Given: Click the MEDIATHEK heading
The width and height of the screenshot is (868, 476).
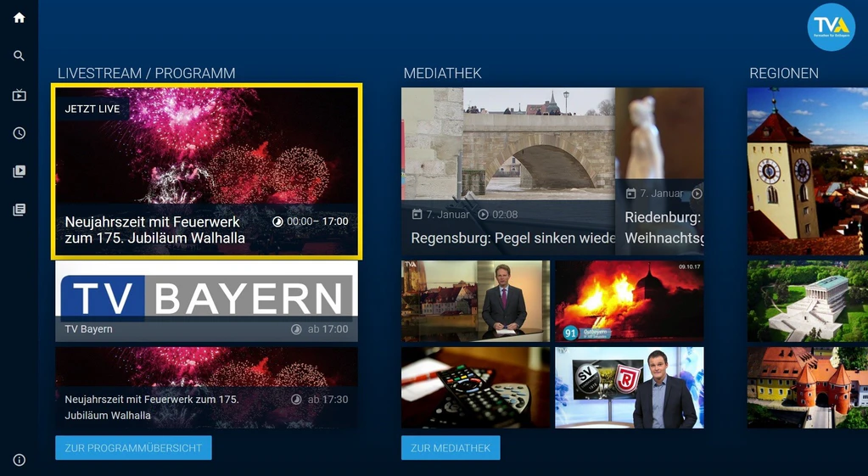Looking at the screenshot, I should click(x=442, y=73).
